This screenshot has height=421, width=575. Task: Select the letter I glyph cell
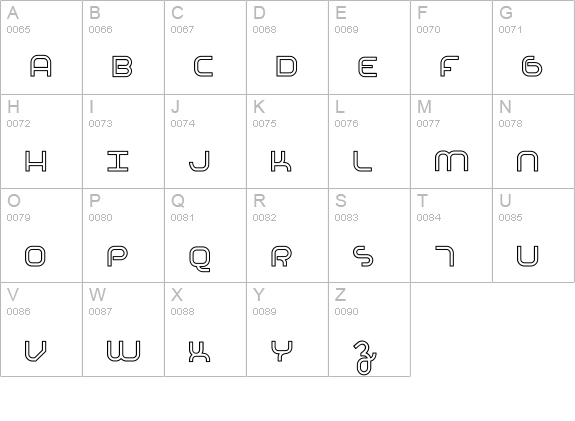pyautogui.click(x=124, y=142)
